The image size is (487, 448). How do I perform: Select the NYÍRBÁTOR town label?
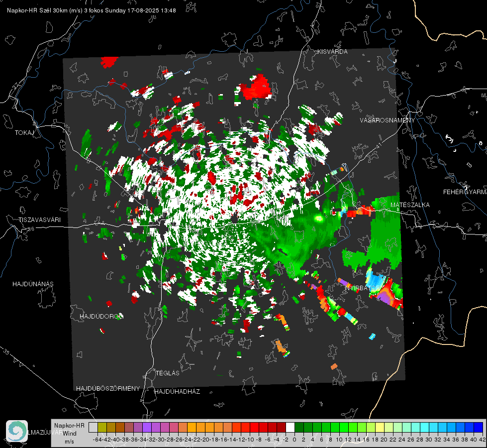(363, 288)
